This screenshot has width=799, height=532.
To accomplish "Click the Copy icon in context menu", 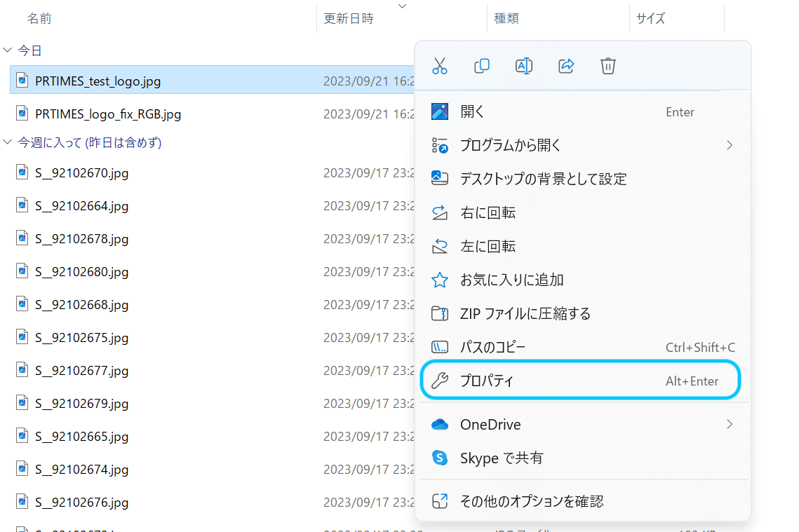I will coord(482,66).
